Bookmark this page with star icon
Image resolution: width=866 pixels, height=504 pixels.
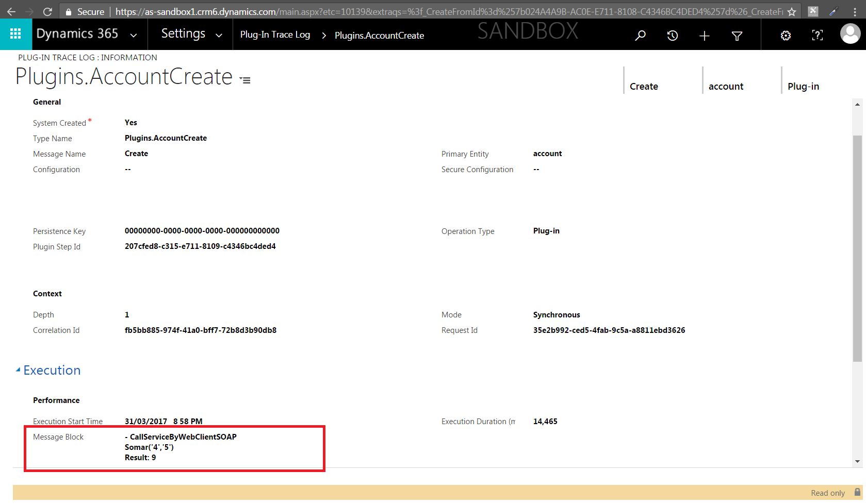[x=792, y=12]
